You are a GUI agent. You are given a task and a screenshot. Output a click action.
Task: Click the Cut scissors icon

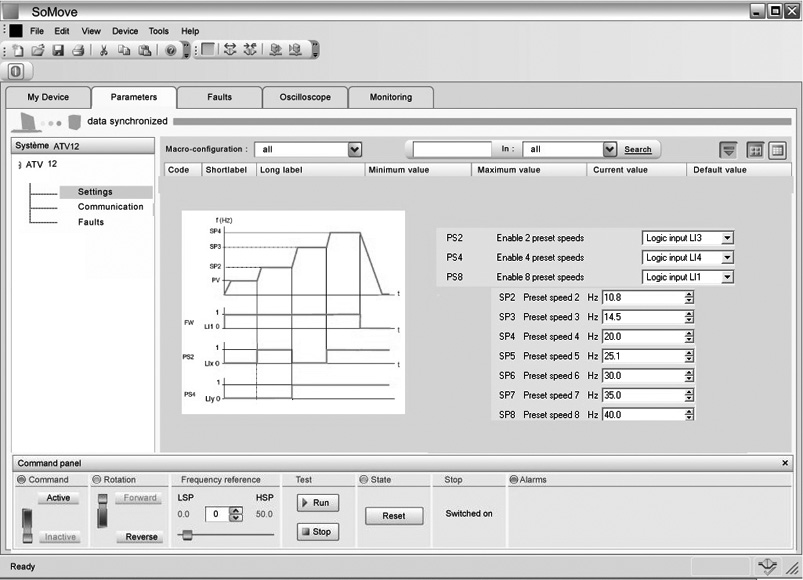(x=103, y=50)
